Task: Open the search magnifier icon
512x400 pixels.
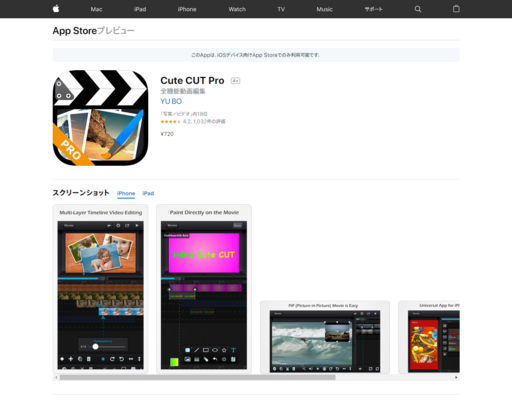Action: tap(418, 9)
